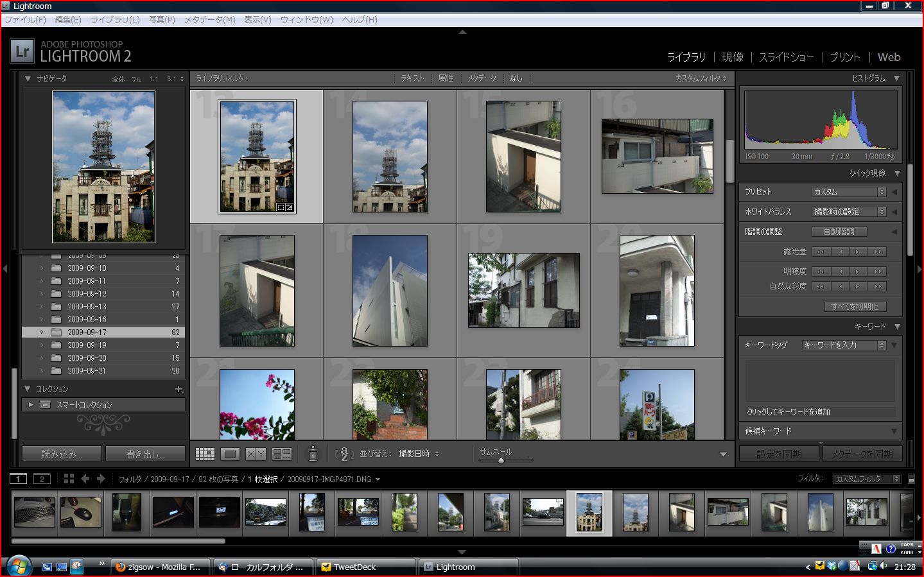Toggle main window button 1

point(19,479)
